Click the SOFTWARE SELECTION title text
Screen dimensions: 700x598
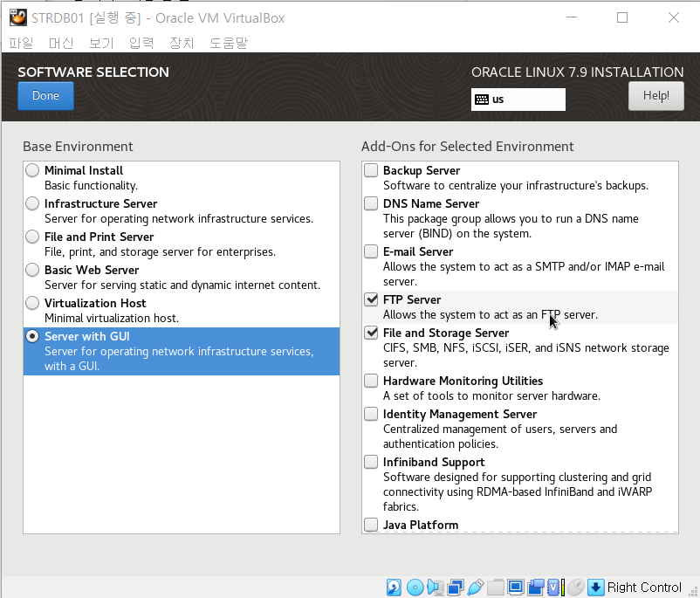[93, 72]
